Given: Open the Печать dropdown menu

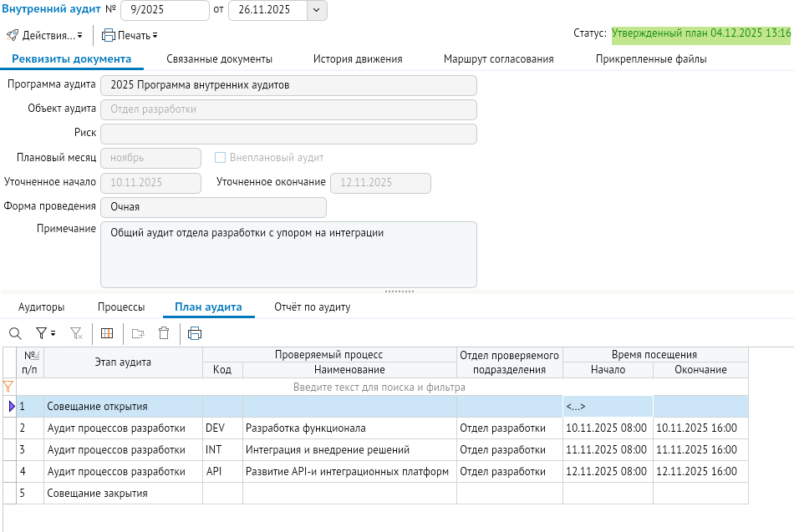Looking at the screenshot, I should click(130, 35).
